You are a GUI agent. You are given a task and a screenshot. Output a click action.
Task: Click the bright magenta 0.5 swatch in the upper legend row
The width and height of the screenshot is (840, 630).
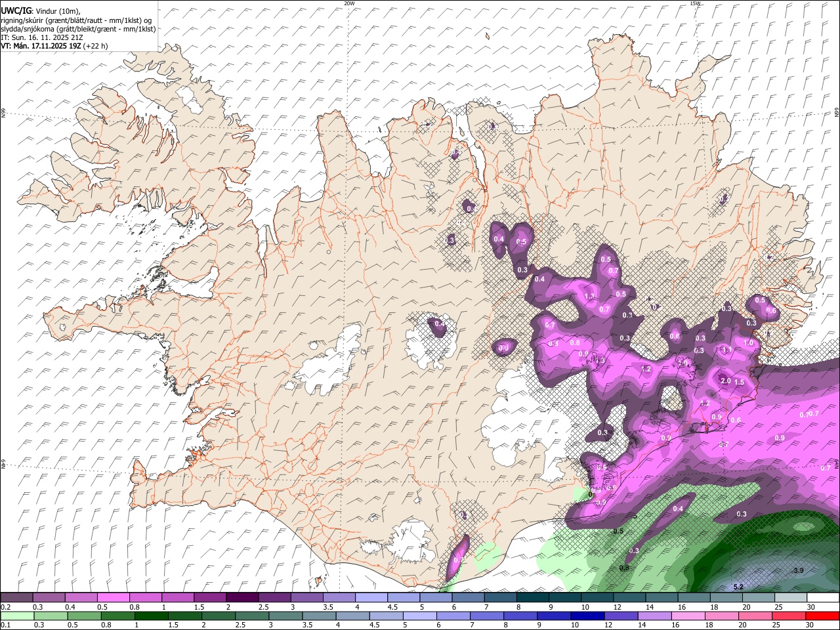coord(113,598)
